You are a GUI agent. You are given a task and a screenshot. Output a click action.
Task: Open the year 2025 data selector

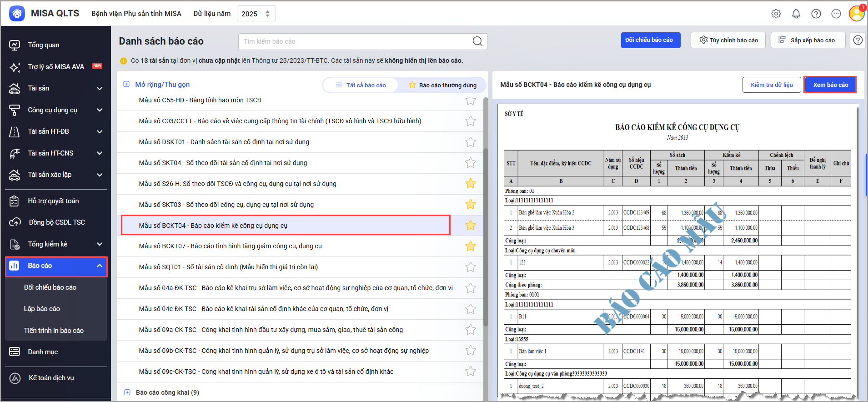coord(256,14)
